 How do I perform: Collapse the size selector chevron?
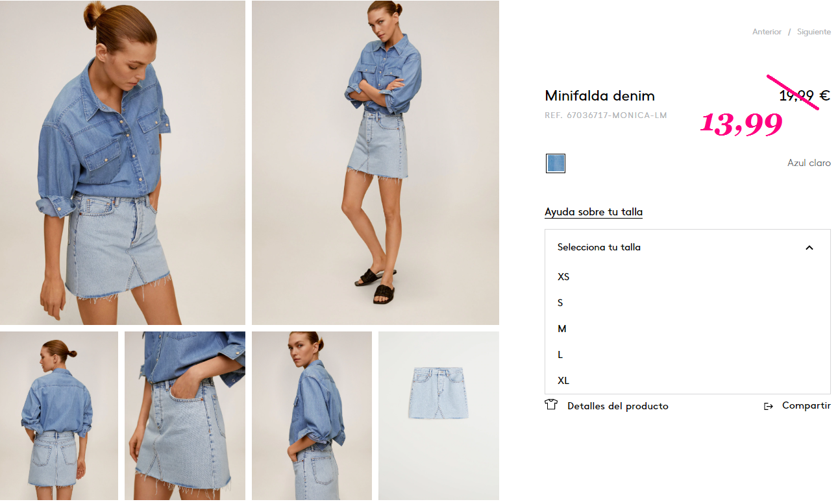click(x=809, y=247)
